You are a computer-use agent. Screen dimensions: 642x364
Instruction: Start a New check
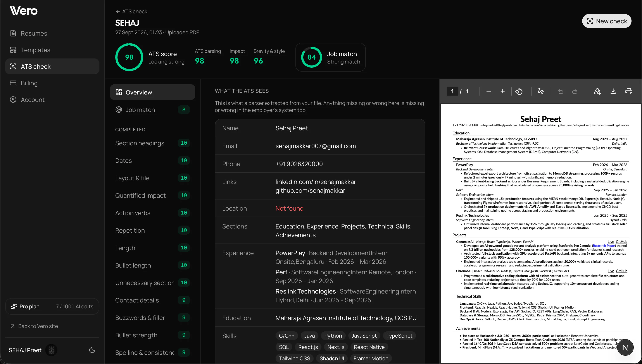606,21
